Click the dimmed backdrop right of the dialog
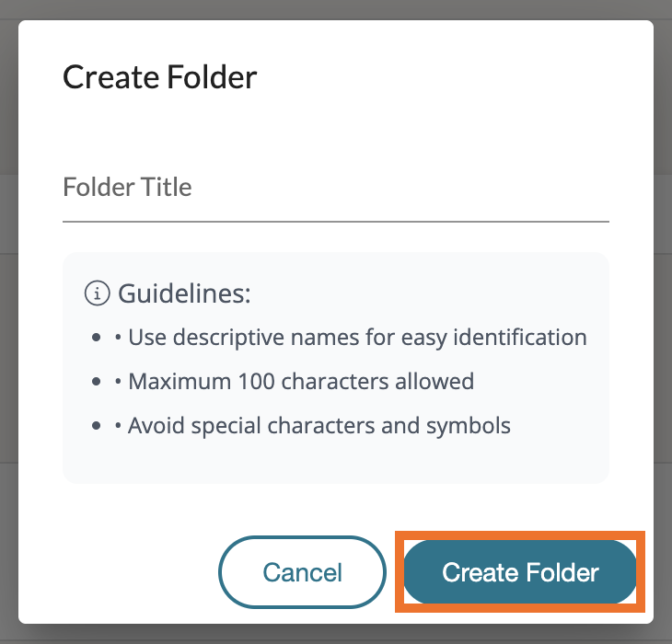 pos(663,322)
